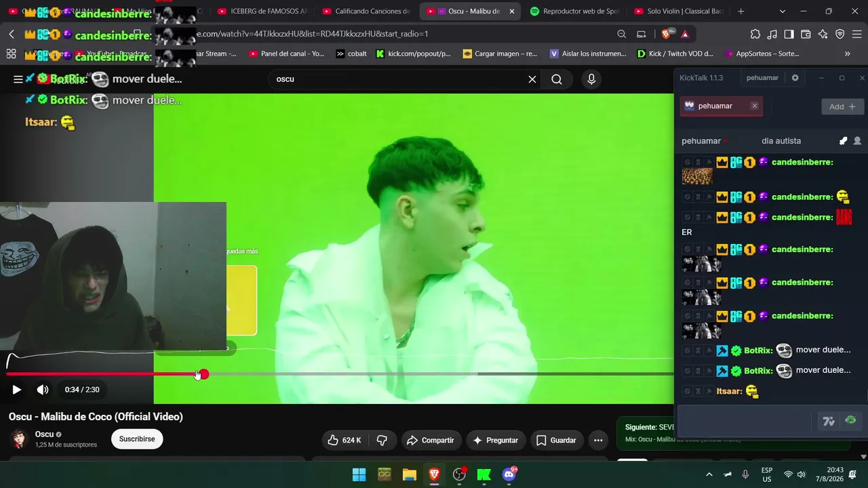
Task: Like the video with 624 K likes
Action: pos(344,441)
